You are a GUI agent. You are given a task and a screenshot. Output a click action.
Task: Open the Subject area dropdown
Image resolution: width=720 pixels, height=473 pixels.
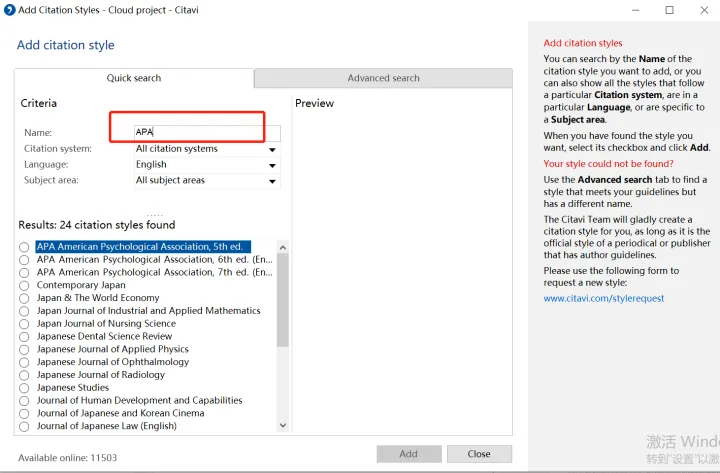[207, 180]
